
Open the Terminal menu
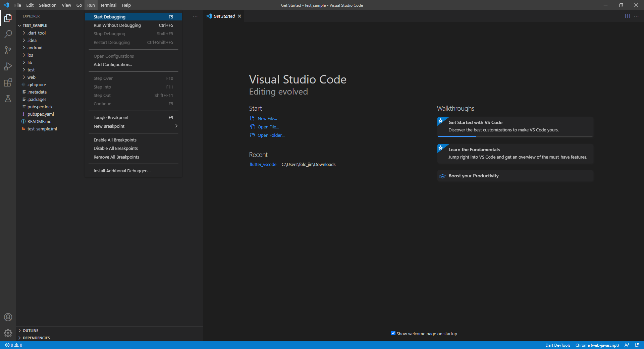[x=108, y=5]
